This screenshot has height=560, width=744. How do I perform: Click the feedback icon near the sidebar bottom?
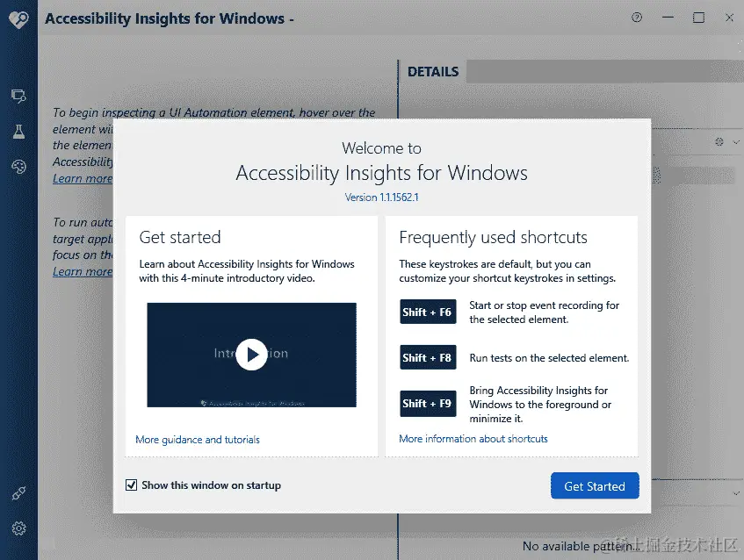click(18, 492)
